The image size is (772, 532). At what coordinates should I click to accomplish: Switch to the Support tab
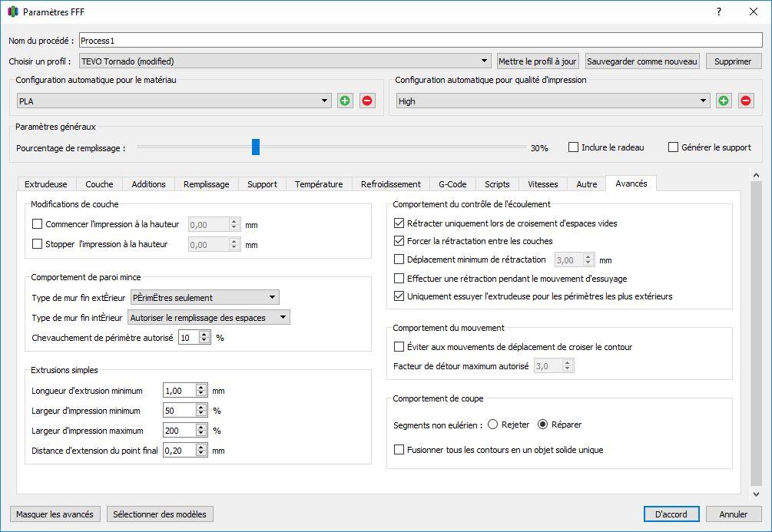(x=262, y=184)
